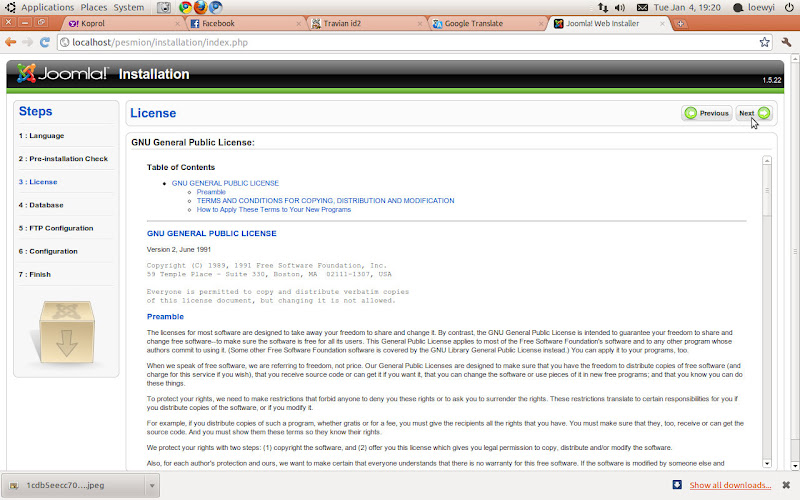Viewport: 800px width, 500px height.
Task: Switch to the Koprol tab
Action: [x=123, y=23]
